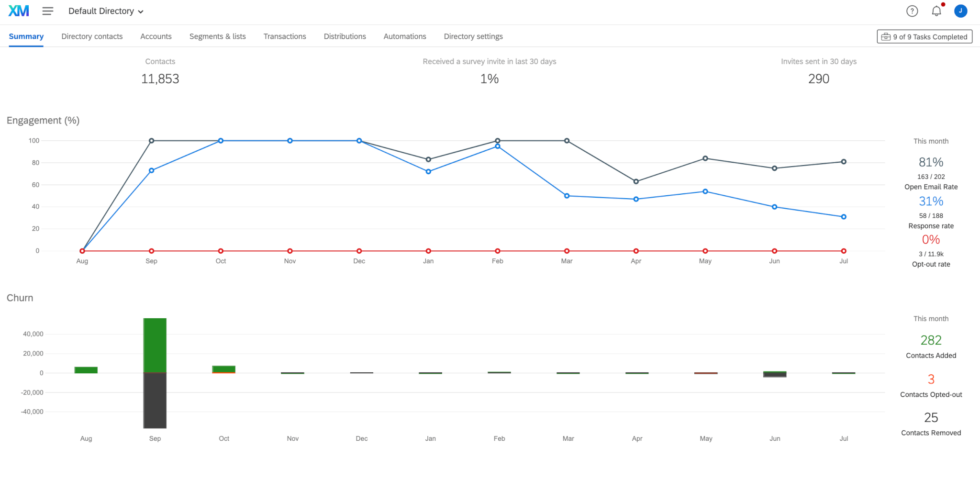Click the briefcase icon on Tasks Completed

[x=886, y=36]
